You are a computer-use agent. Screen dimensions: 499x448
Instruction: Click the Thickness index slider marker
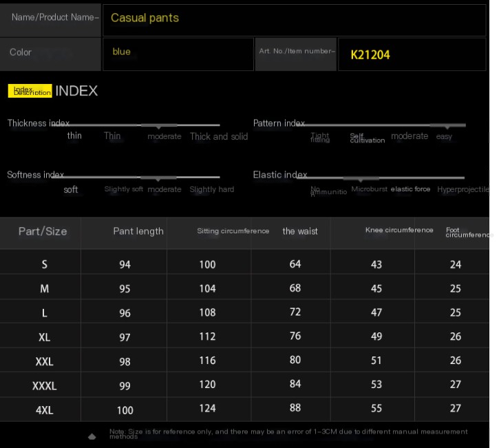coord(159,125)
